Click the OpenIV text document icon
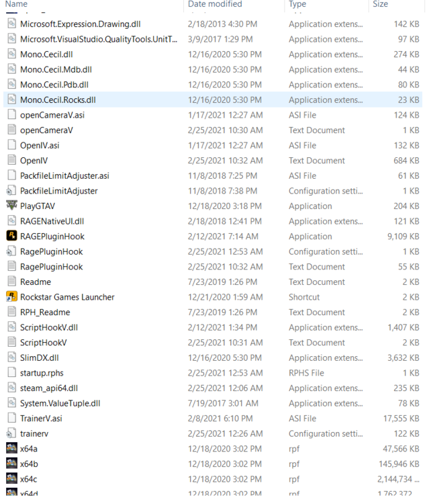The width and height of the screenshot is (429, 504). [12, 160]
